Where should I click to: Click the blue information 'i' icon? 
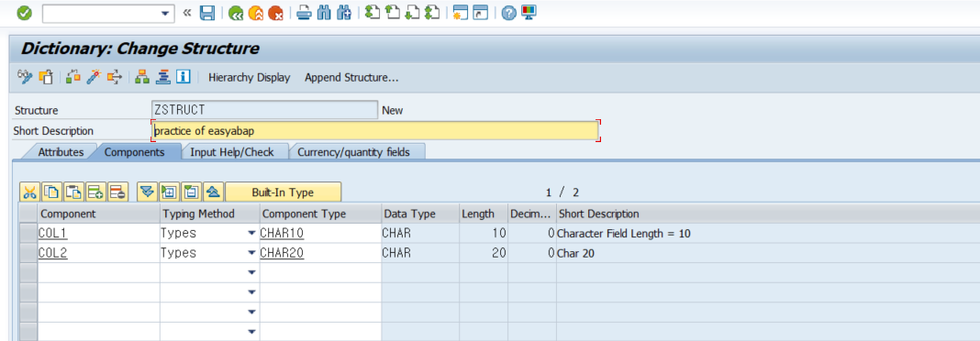(x=184, y=77)
